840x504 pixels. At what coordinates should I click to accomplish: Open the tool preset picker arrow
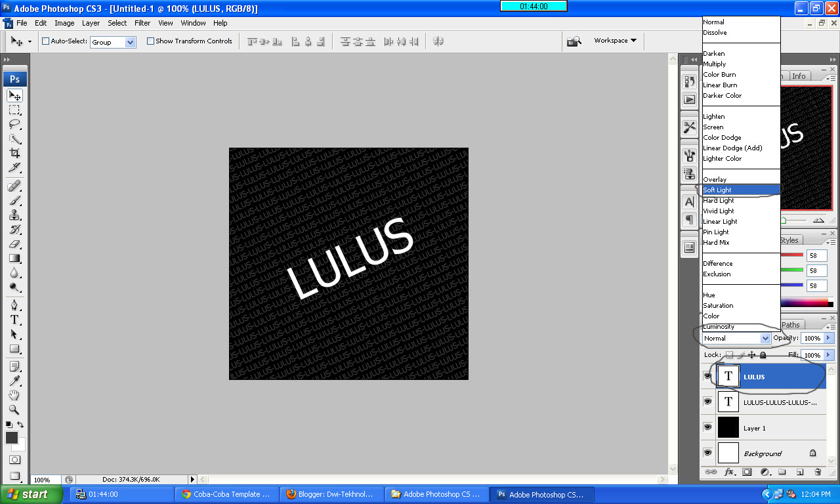tap(29, 41)
